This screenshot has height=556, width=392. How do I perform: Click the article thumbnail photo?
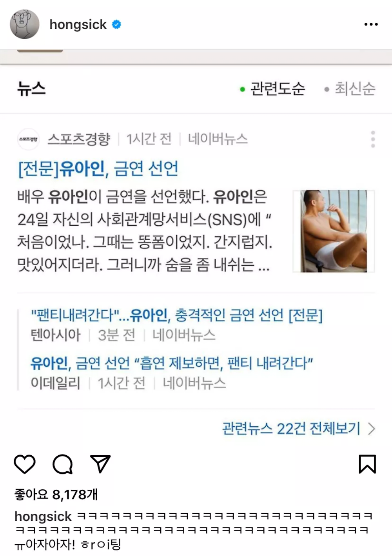coord(334,231)
